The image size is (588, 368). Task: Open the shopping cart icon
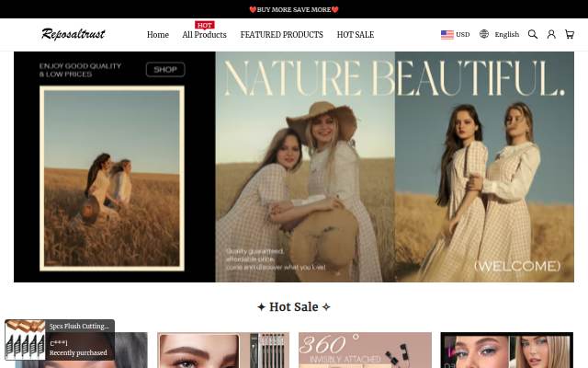click(570, 35)
